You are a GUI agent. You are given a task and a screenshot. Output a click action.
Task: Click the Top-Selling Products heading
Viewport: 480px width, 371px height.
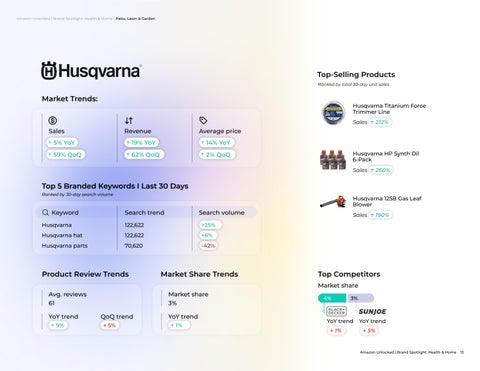coord(356,75)
